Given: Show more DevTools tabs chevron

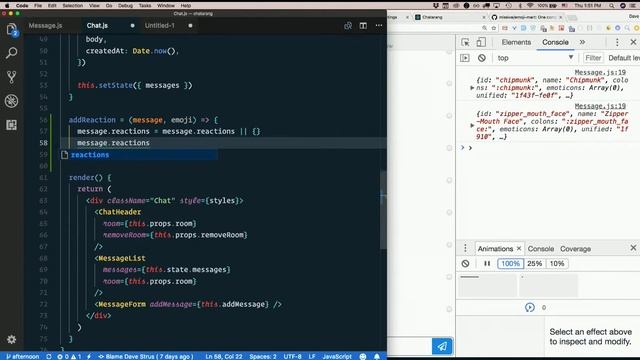Looking at the screenshot, I should pyautogui.click(x=582, y=42).
